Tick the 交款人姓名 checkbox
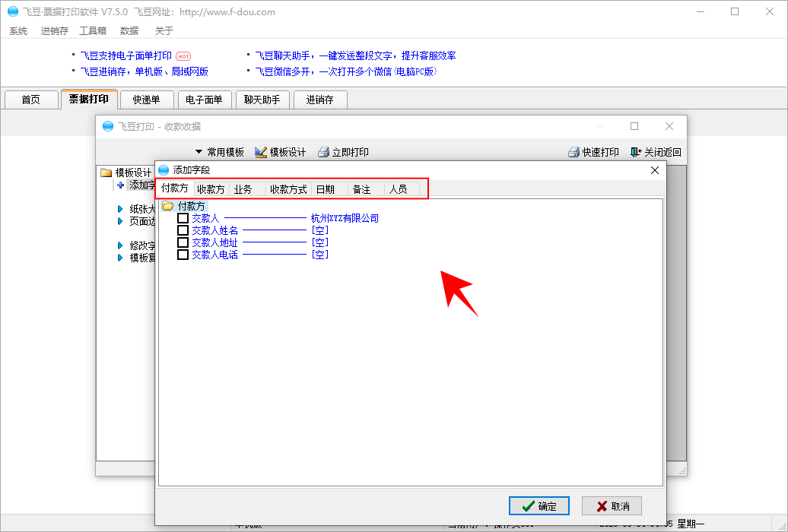 (183, 230)
